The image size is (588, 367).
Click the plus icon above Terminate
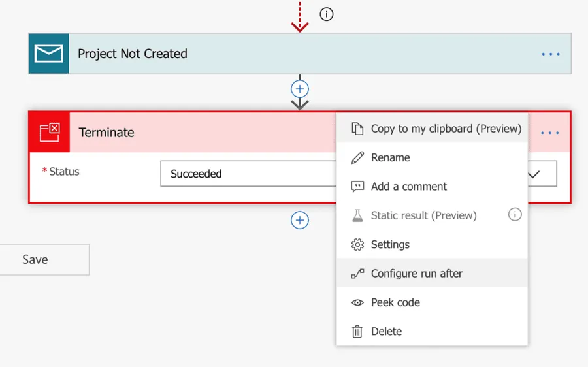300,89
